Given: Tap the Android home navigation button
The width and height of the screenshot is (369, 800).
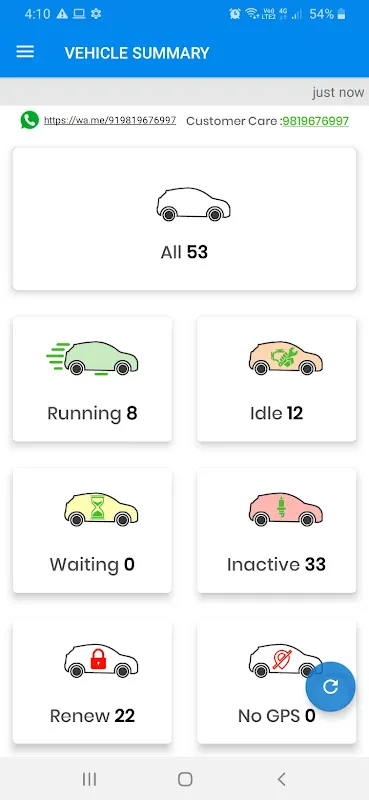Looking at the screenshot, I should pos(185,779).
